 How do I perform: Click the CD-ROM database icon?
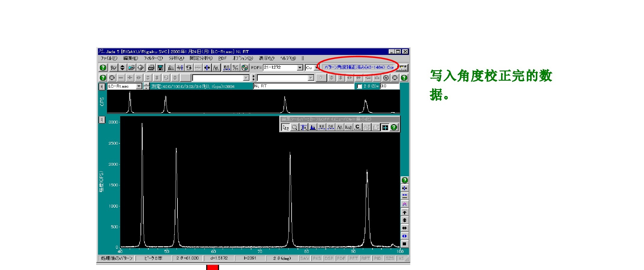click(x=245, y=68)
